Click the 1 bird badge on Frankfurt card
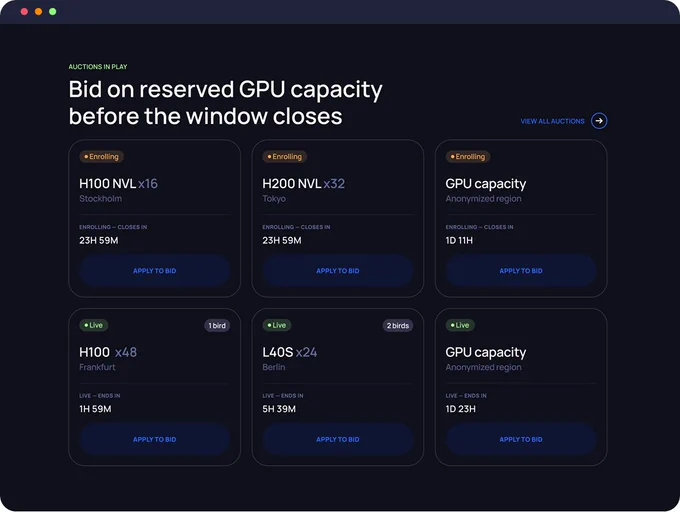Viewport: 680px width, 512px height. (x=217, y=326)
